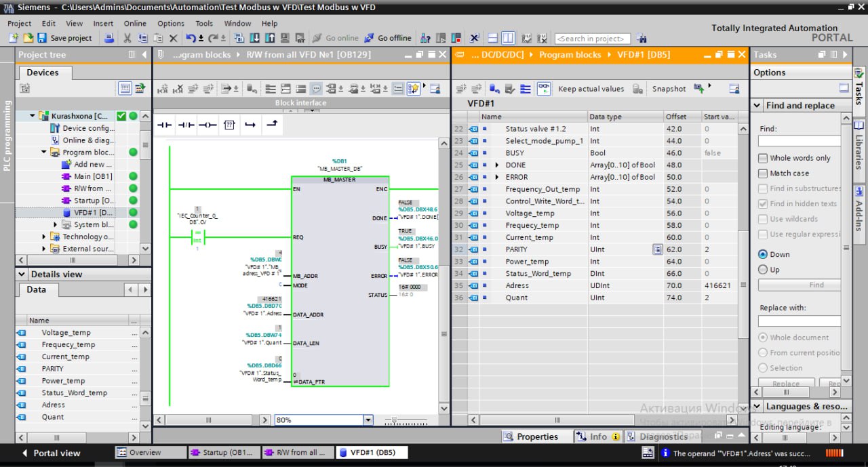Click the New project icon
The width and height of the screenshot is (868, 467).
tap(14, 38)
